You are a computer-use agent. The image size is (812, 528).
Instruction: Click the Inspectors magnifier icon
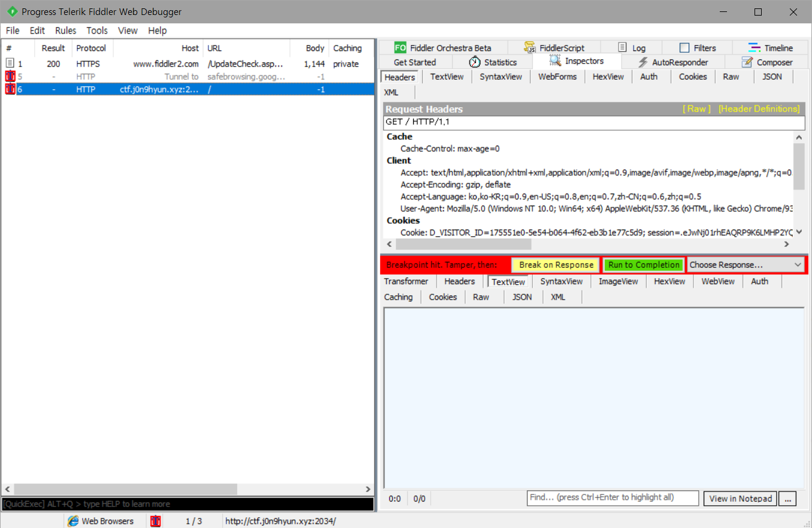[555, 61]
